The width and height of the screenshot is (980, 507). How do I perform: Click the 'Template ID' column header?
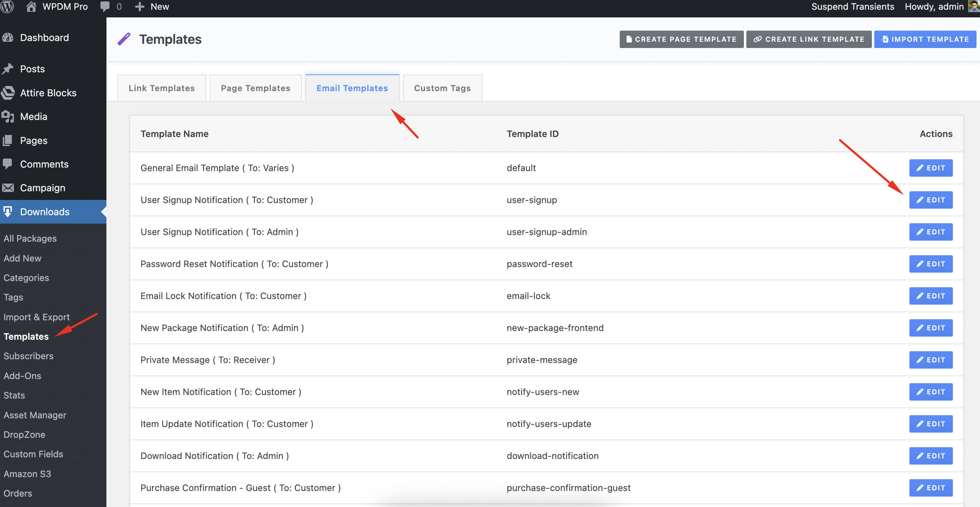(x=533, y=134)
